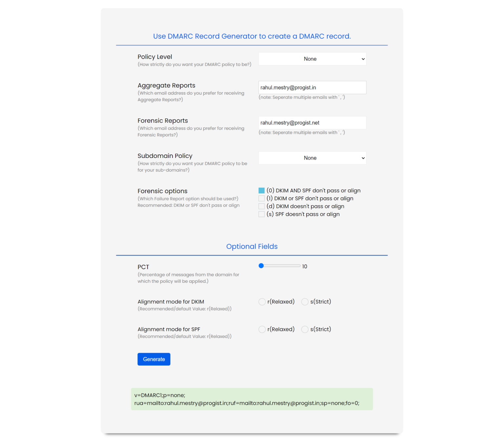Viewport: 504px width, 442px height.
Task: Click the PCT value number 10
Action: pos(304,267)
